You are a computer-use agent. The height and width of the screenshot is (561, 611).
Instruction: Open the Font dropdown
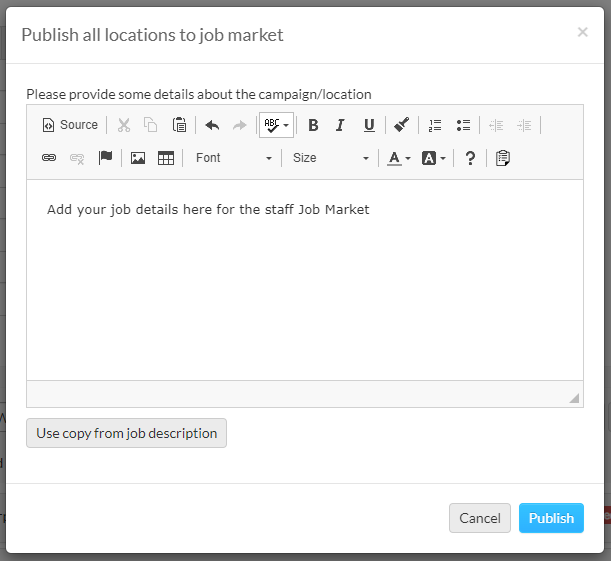coord(233,158)
